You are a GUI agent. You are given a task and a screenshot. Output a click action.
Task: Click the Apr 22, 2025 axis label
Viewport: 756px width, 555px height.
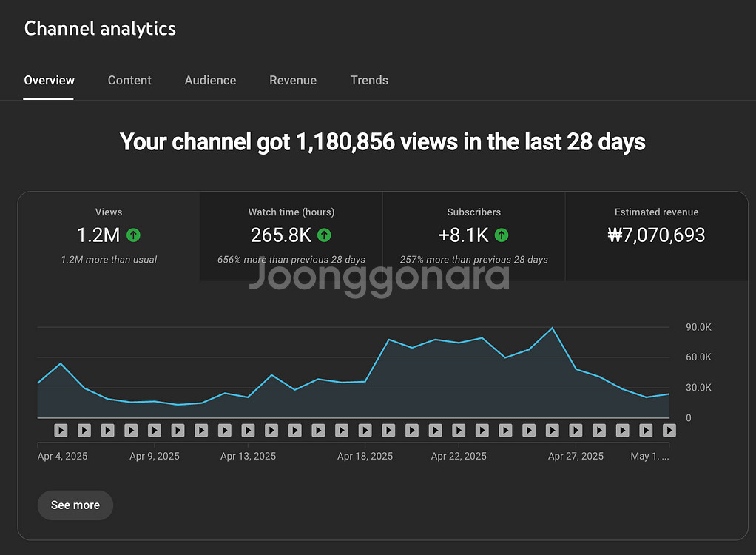pyautogui.click(x=459, y=456)
